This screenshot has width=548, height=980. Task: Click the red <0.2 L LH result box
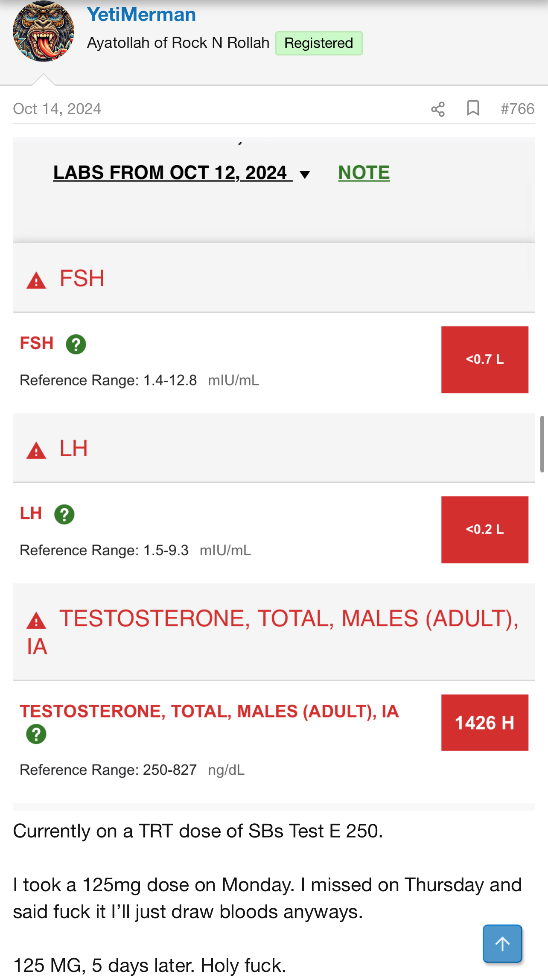pos(485,529)
